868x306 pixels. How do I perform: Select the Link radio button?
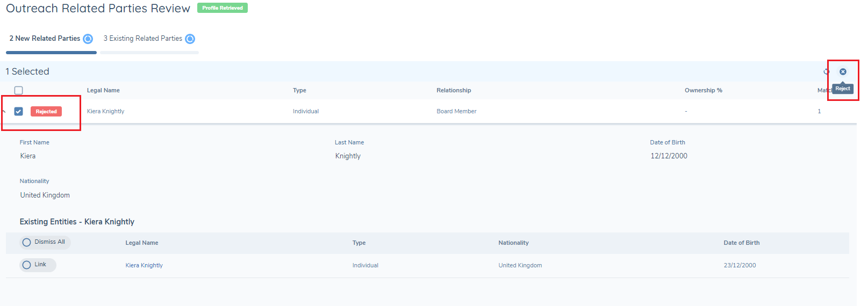27,265
